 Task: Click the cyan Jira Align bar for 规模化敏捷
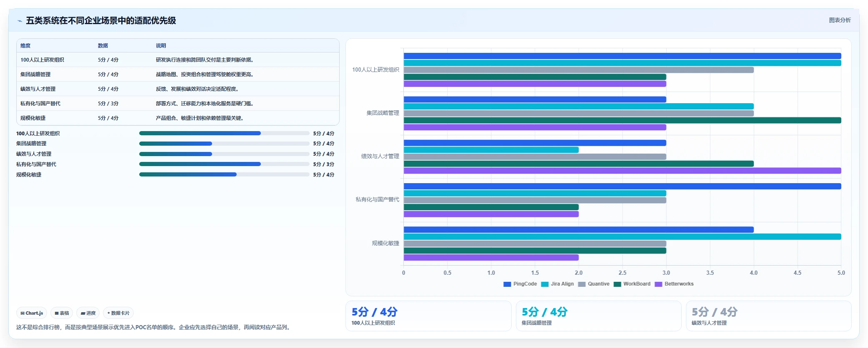(x=622, y=236)
